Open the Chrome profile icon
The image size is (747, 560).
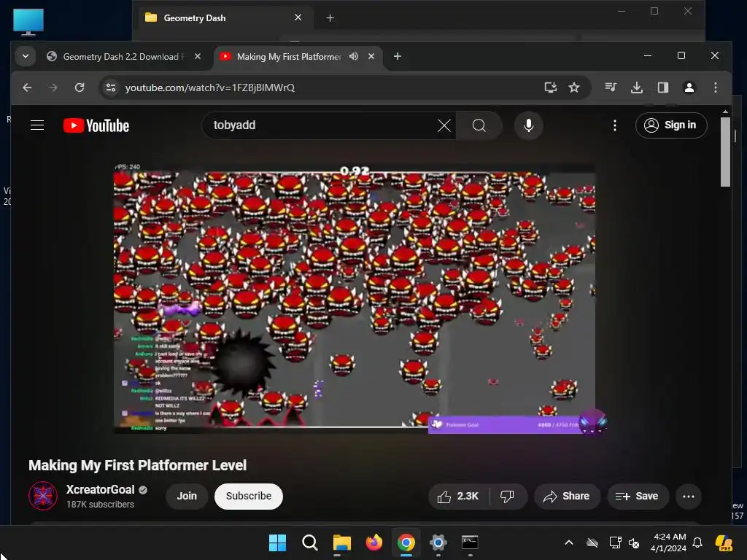[x=689, y=87]
